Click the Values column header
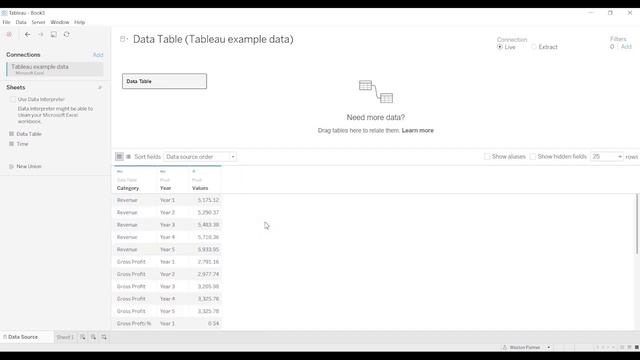This screenshot has height=360, width=640. tap(200, 188)
